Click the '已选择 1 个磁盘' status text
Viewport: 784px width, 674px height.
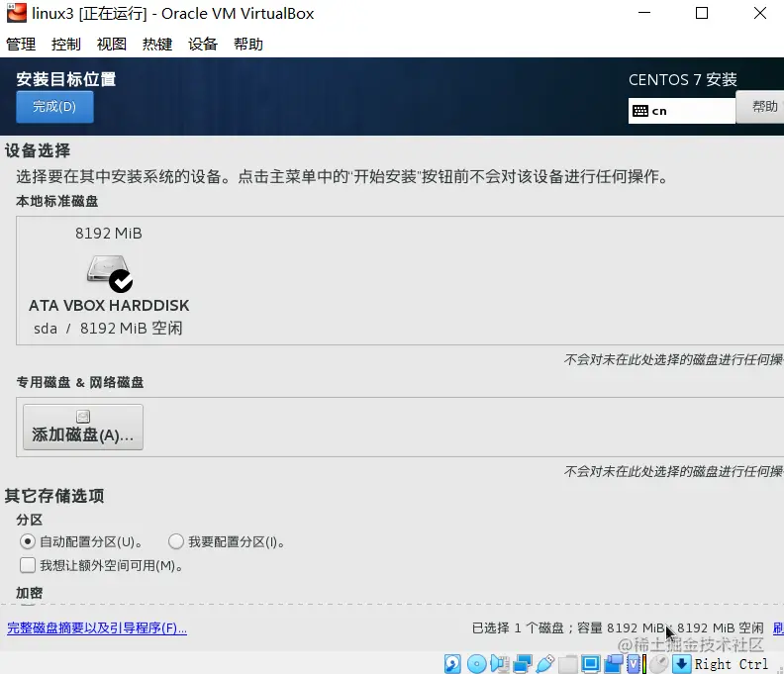(518, 628)
